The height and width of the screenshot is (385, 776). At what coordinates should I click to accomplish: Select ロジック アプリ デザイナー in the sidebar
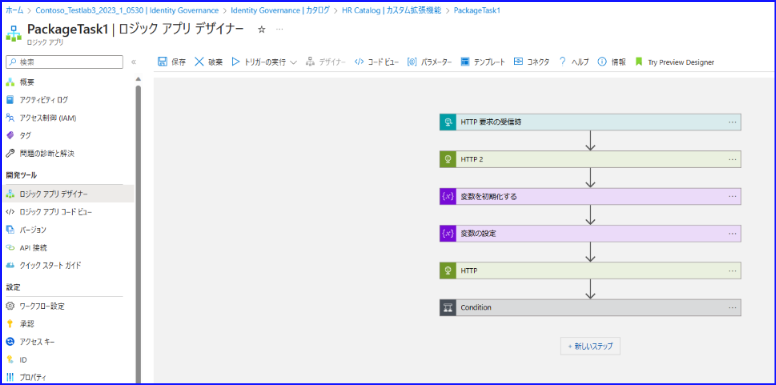68,194
